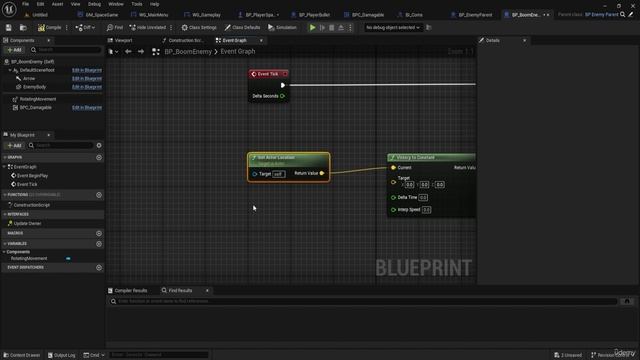The image size is (640, 360).
Task: Click Edit in Blueprint for EnemyBody
Action: (x=87, y=87)
